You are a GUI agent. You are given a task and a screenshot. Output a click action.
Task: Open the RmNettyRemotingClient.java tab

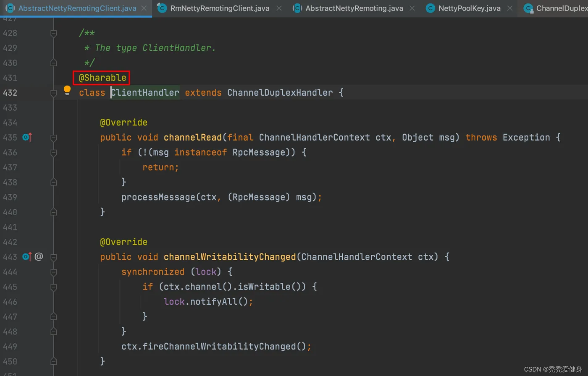[x=214, y=8]
